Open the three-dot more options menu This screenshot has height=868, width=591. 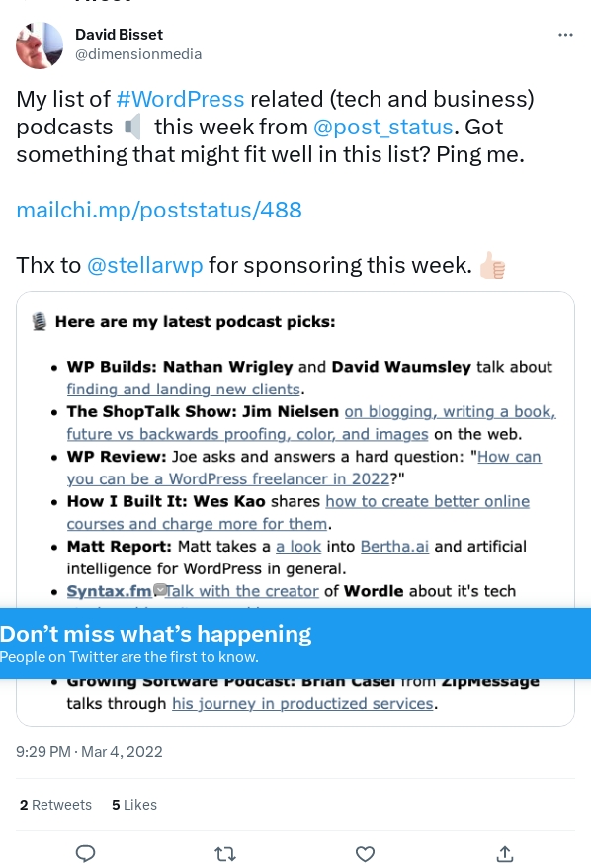(565, 35)
